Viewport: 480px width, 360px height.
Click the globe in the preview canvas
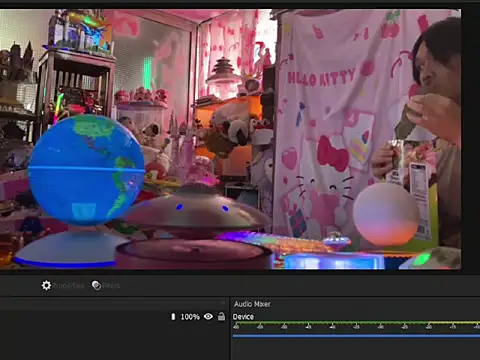(87, 169)
